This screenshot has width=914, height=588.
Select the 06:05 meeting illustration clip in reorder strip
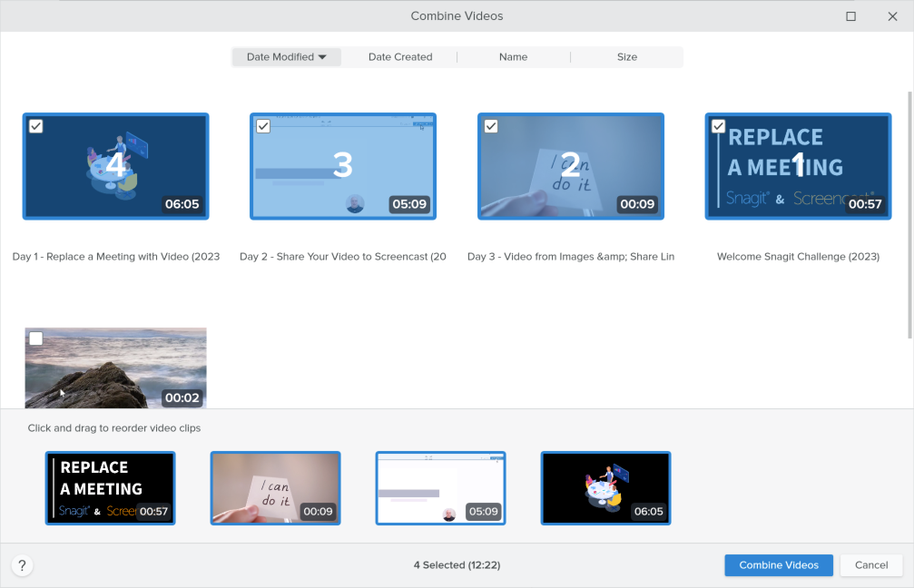[x=605, y=488]
